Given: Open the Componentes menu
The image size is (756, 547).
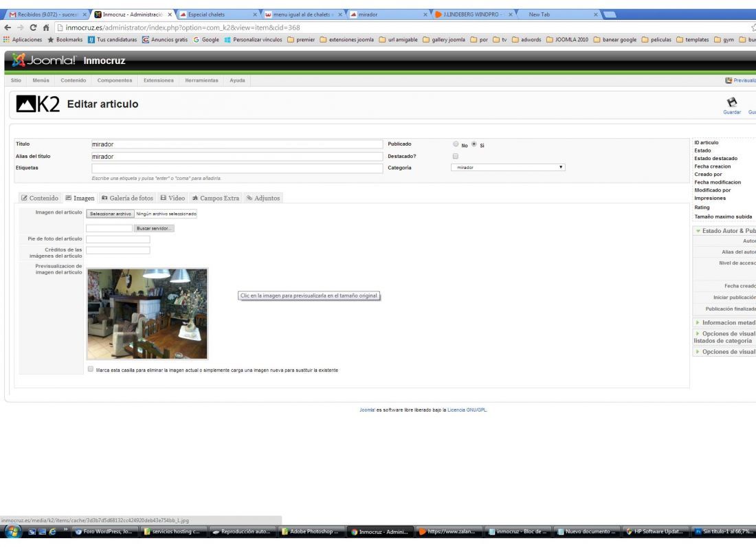Looking at the screenshot, I should click(x=115, y=80).
